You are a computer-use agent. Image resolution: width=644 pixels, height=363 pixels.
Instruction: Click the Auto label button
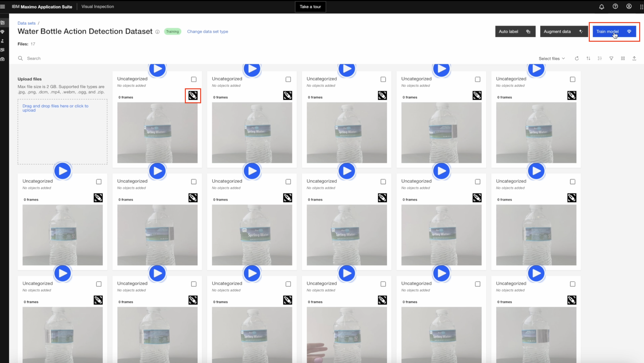click(515, 32)
